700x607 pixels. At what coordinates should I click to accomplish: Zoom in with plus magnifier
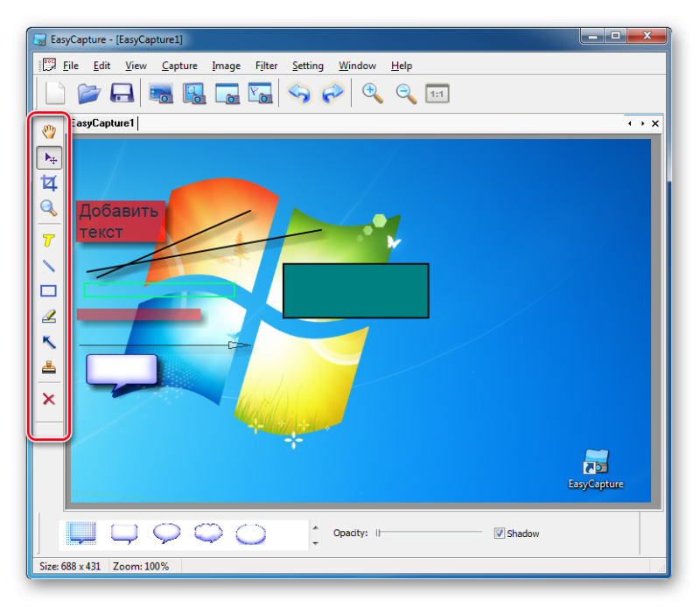[x=372, y=94]
